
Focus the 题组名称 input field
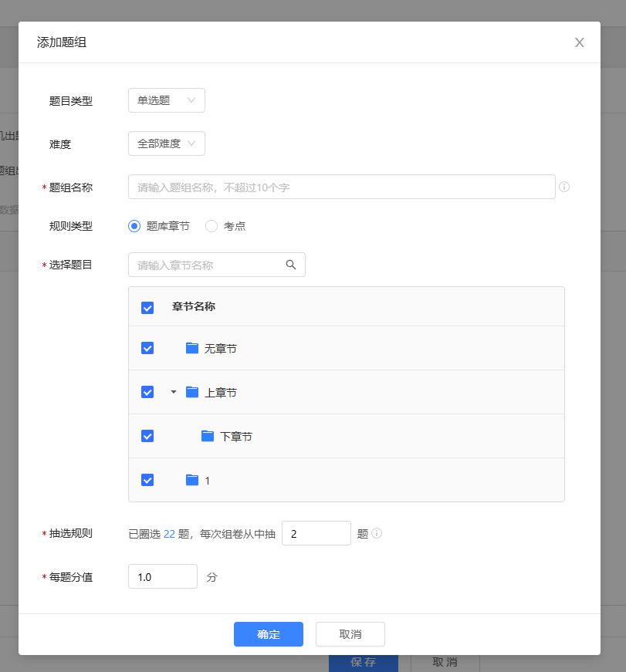[x=342, y=187]
